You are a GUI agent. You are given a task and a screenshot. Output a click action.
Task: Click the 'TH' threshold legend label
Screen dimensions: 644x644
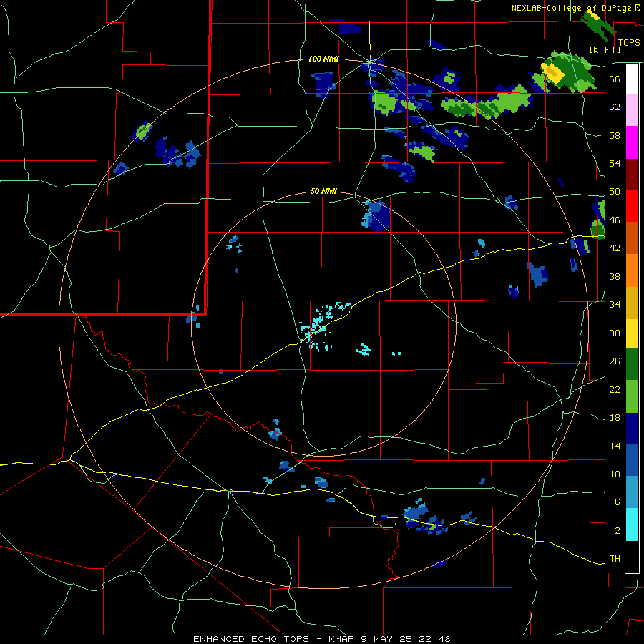tap(615, 559)
